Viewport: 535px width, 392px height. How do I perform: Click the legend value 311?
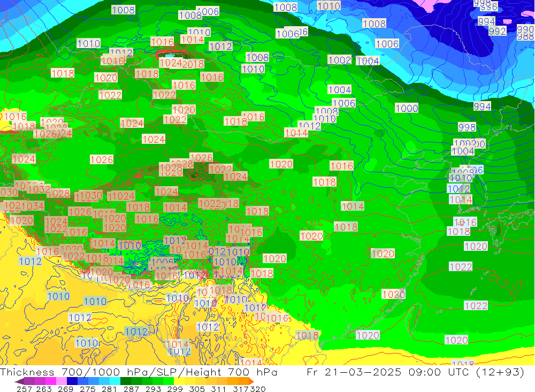(x=218, y=389)
